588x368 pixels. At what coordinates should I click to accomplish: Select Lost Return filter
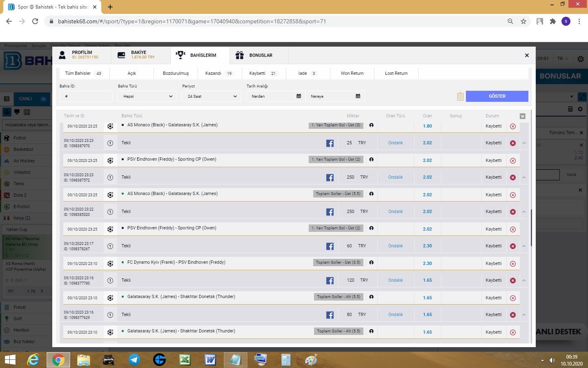coord(396,73)
